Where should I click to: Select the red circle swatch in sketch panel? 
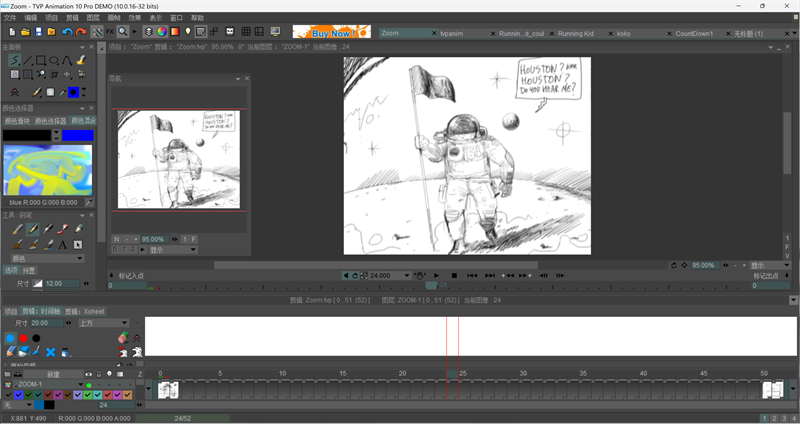[23, 338]
